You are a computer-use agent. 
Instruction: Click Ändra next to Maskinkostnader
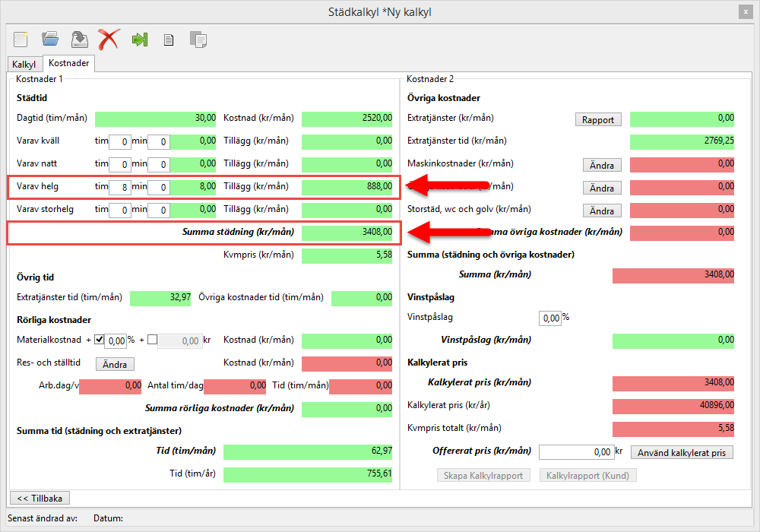602,165
